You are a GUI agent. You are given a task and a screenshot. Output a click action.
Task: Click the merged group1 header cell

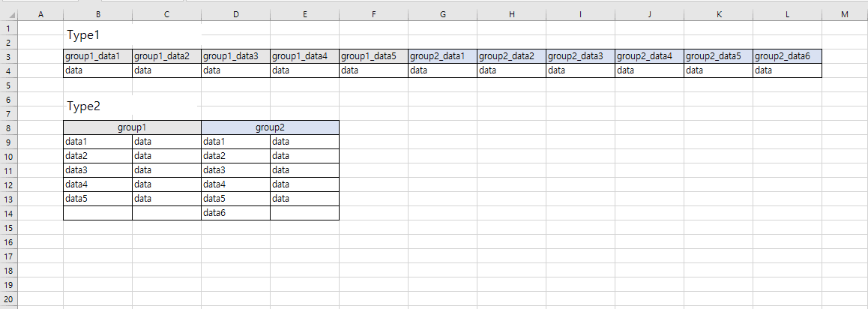pyautogui.click(x=133, y=127)
